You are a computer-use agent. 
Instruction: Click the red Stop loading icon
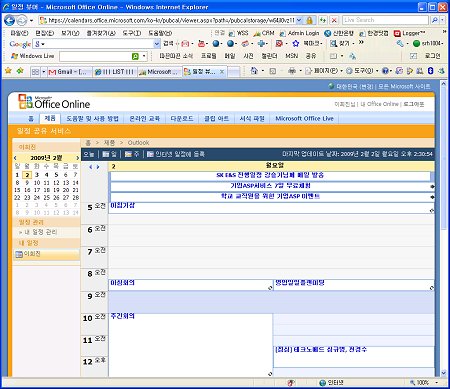click(x=334, y=20)
